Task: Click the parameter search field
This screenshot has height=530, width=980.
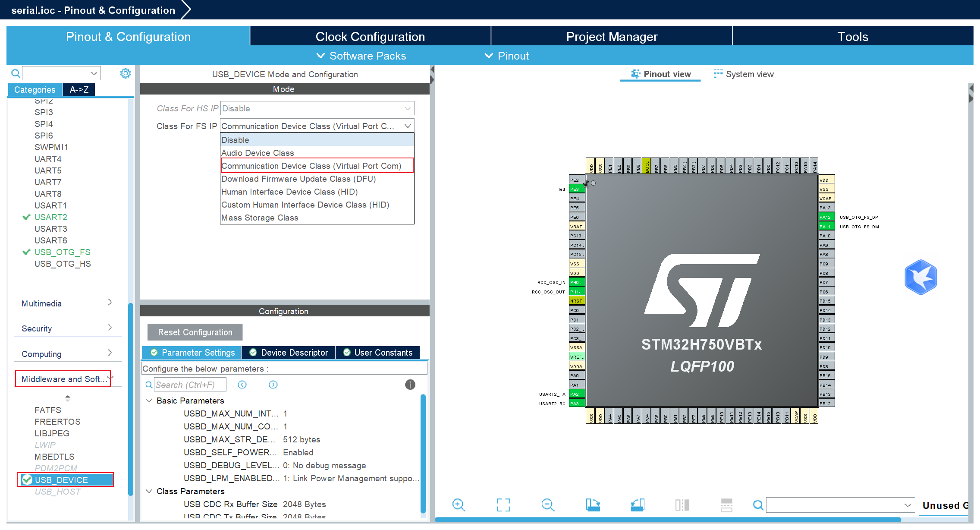Action: click(190, 385)
